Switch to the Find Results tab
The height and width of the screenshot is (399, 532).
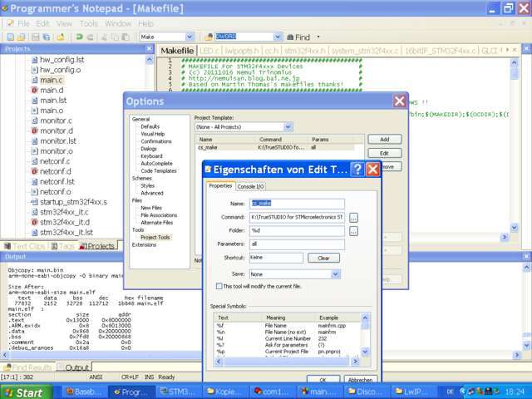(x=27, y=367)
